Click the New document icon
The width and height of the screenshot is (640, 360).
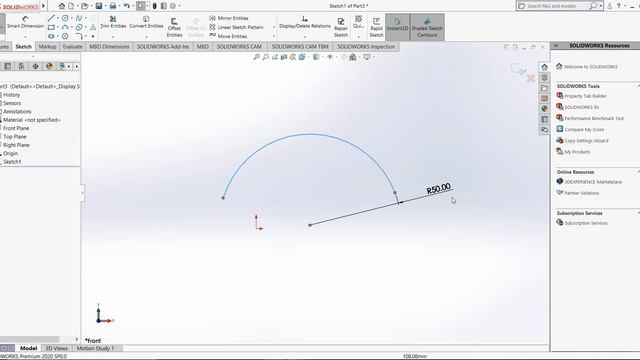[71, 6]
